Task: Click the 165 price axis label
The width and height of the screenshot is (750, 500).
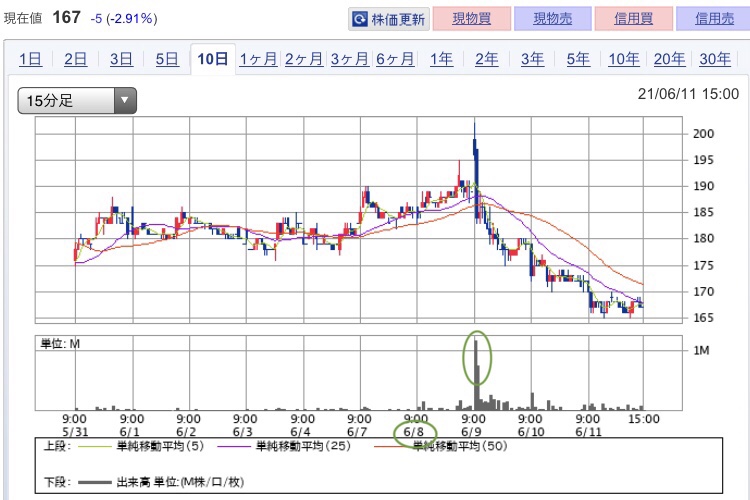Action: (x=703, y=317)
